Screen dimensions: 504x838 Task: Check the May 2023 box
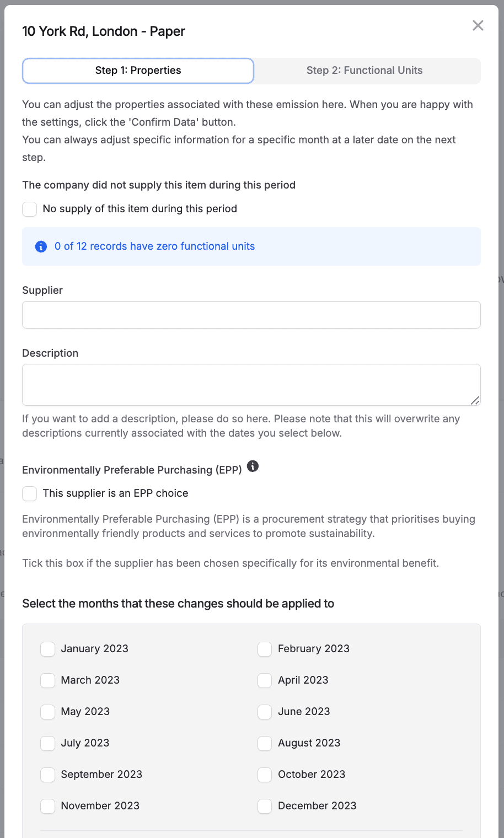pyautogui.click(x=48, y=712)
